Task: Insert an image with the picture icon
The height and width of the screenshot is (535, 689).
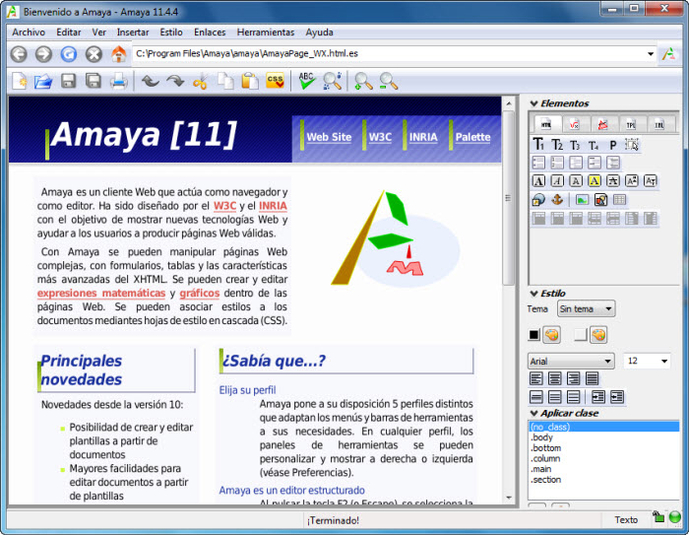Action: (582, 200)
